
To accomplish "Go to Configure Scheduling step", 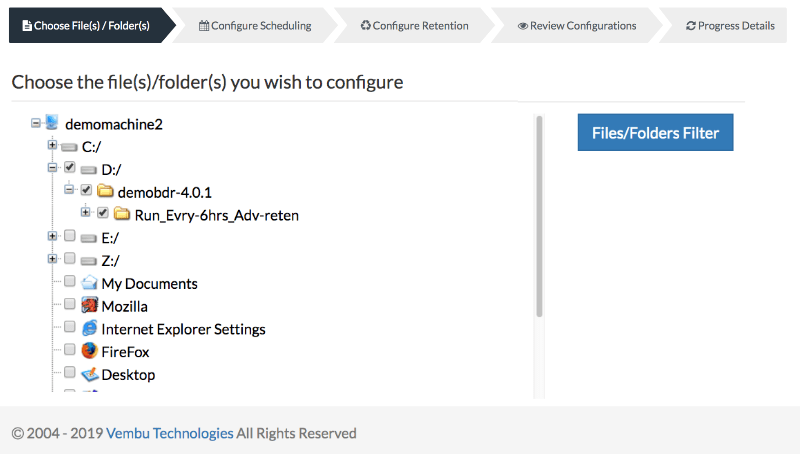I will [x=255, y=26].
